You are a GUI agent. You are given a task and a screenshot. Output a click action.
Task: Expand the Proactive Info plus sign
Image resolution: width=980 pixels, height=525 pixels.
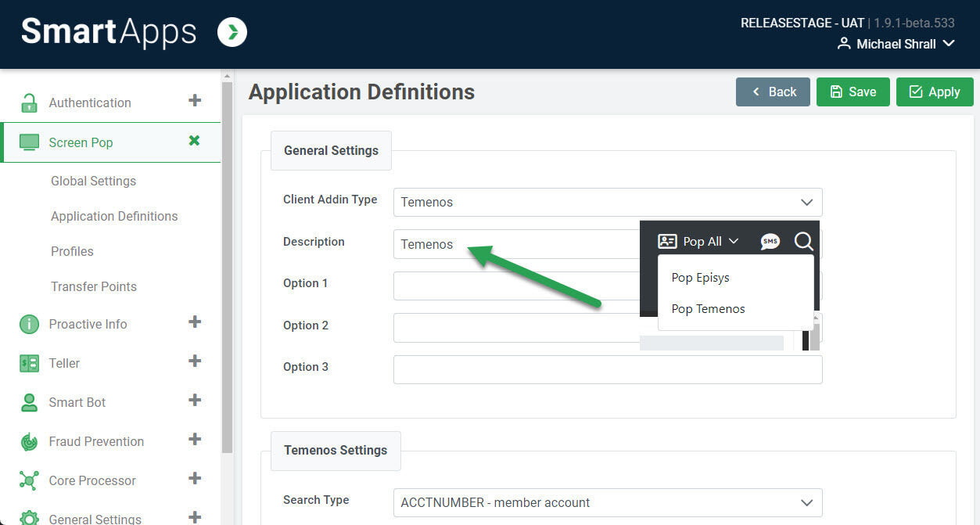click(x=195, y=322)
